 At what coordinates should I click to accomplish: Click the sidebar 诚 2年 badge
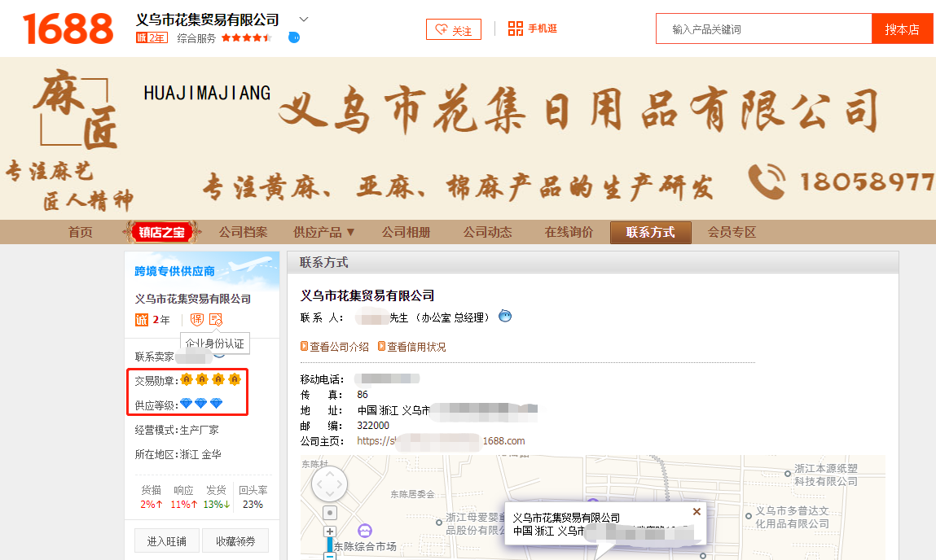click(x=152, y=320)
